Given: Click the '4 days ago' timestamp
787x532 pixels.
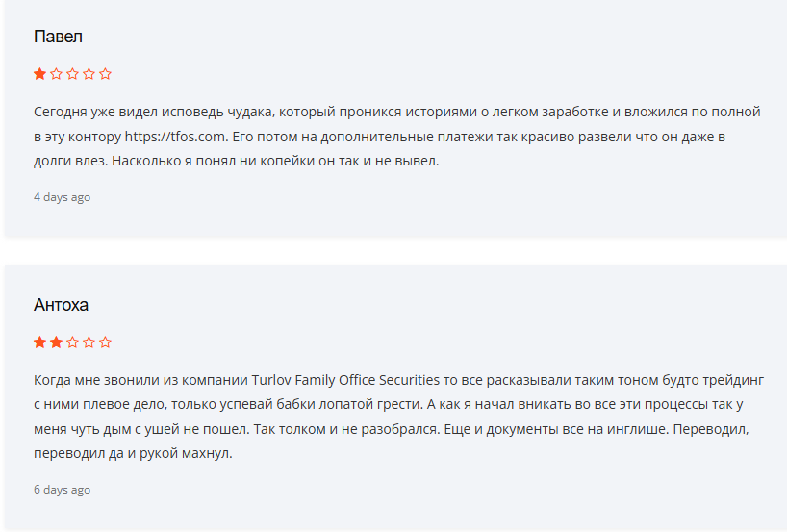Looking at the screenshot, I should 62,197.
